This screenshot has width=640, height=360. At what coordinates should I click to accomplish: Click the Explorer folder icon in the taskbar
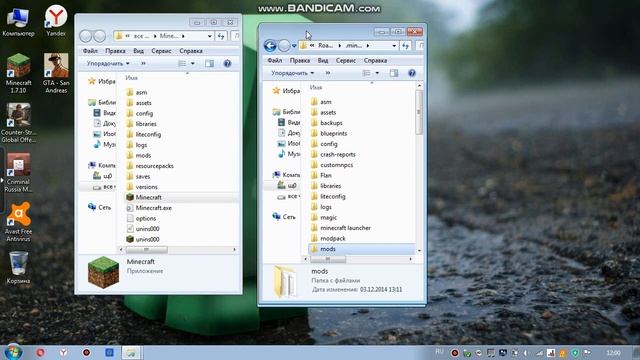131,352
